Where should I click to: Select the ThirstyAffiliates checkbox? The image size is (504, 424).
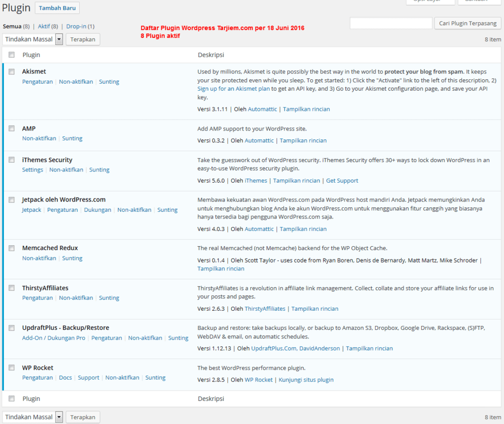(x=12, y=288)
